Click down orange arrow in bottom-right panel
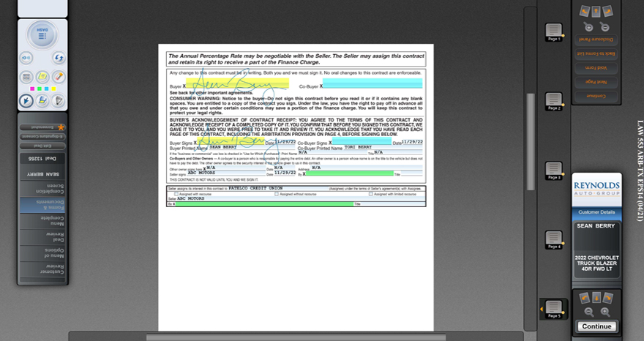This screenshot has height=341, width=644. [596, 298]
